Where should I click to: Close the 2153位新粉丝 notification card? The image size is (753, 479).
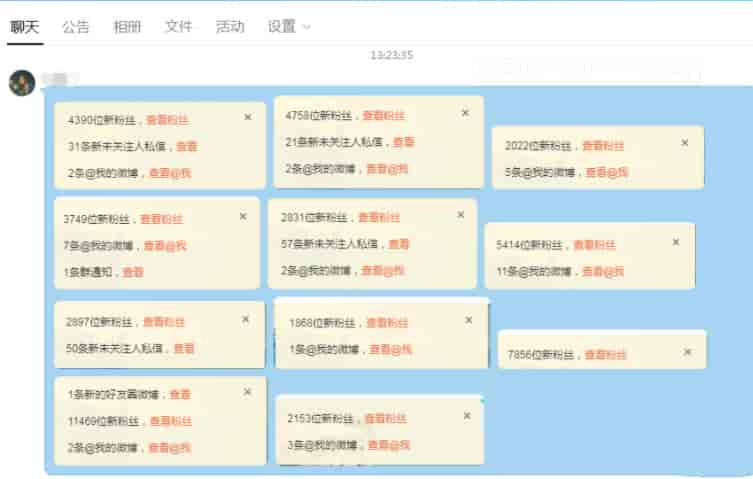467,415
